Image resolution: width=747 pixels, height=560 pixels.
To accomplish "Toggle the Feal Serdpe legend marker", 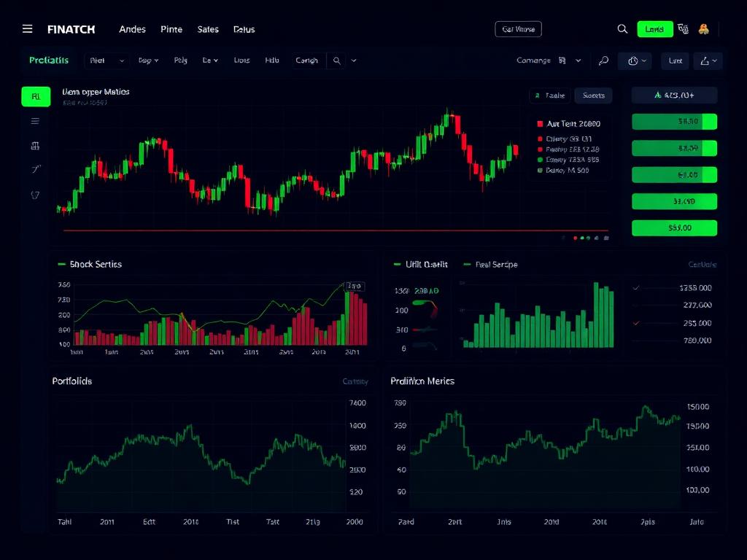I will point(467,264).
